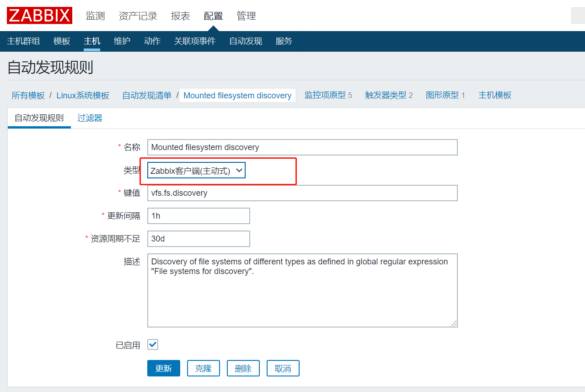This screenshot has height=392, width=585.
Task: Open the 维护 submenu
Action: click(122, 41)
